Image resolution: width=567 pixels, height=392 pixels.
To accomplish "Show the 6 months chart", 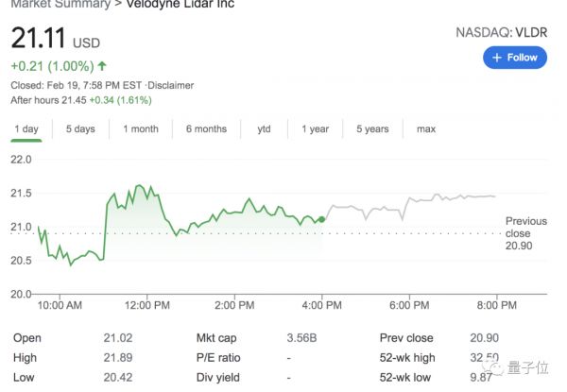I will point(206,129).
